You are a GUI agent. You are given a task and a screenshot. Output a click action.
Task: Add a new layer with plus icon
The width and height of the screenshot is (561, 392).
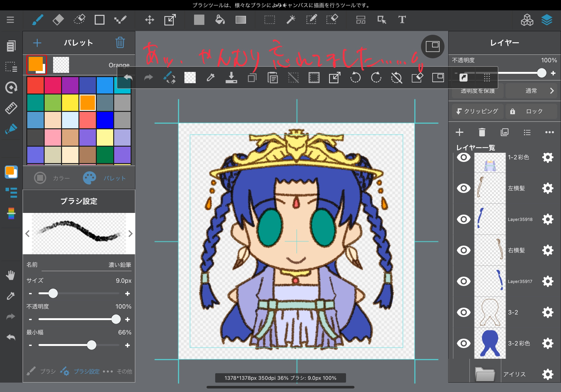459,132
